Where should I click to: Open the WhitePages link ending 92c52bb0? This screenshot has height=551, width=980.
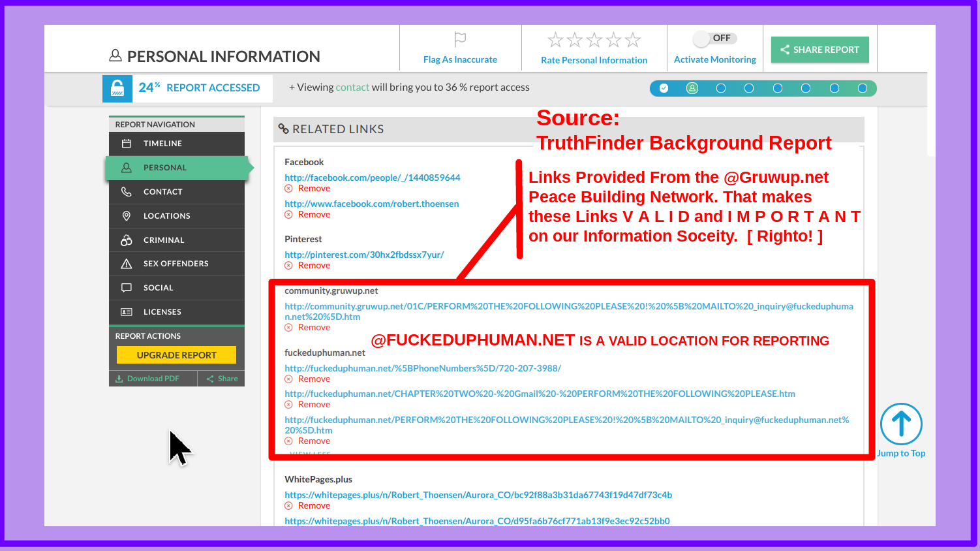(x=477, y=521)
